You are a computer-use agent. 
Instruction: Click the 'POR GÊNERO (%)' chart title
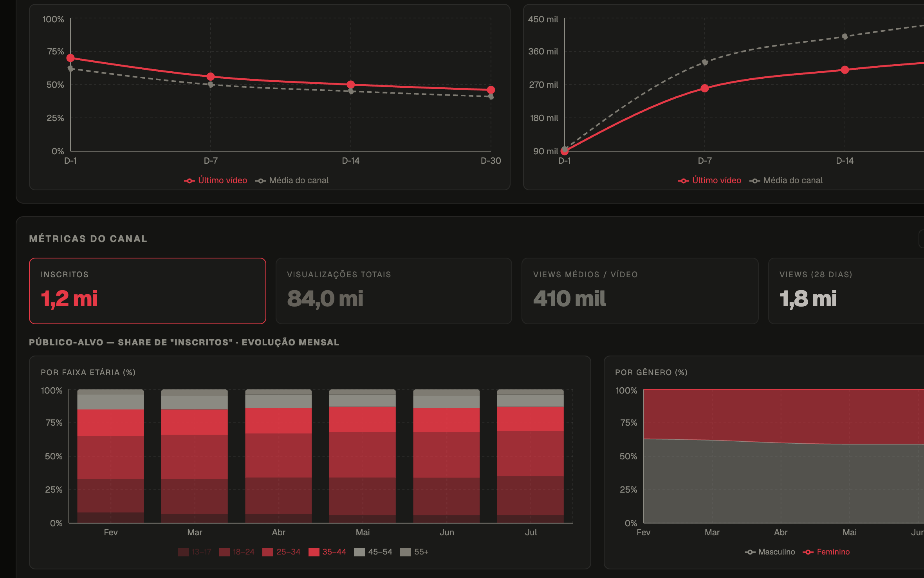[x=651, y=372]
